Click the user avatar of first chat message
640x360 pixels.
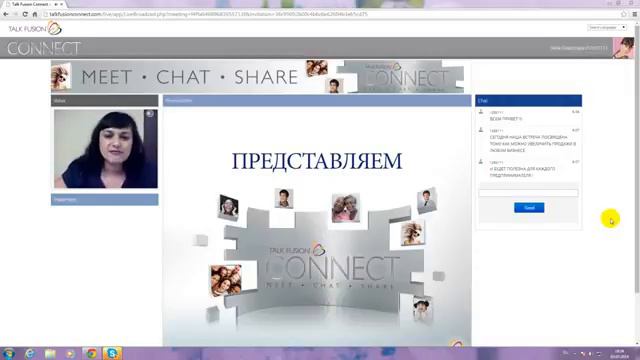pyautogui.click(x=481, y=111)
